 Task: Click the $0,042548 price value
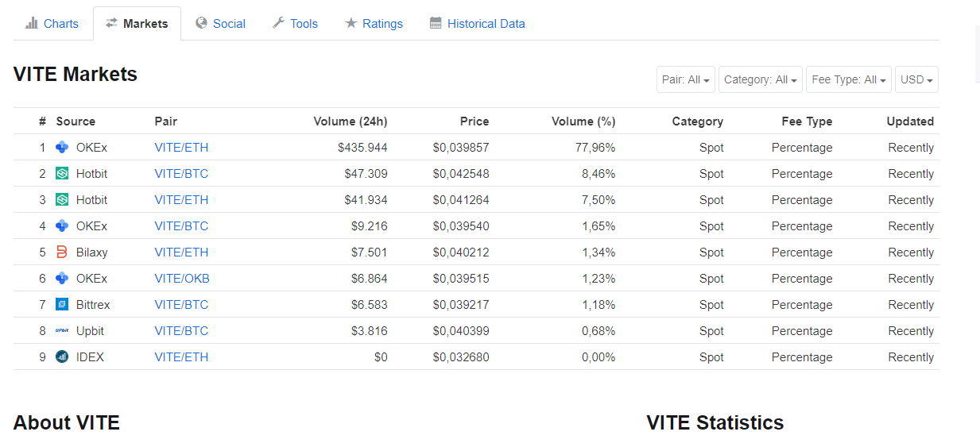coord(461,174)
